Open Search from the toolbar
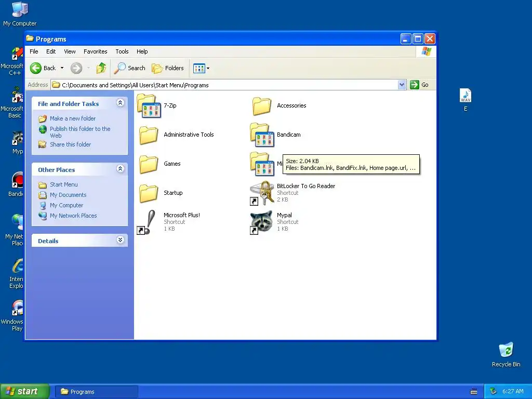 129,68
